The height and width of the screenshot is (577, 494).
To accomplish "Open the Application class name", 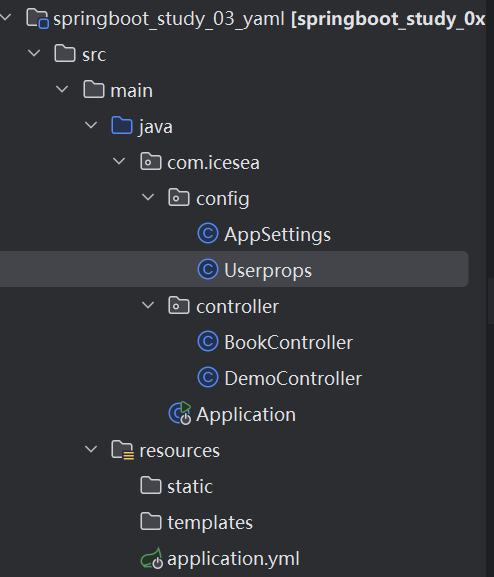I will (246, 415).
